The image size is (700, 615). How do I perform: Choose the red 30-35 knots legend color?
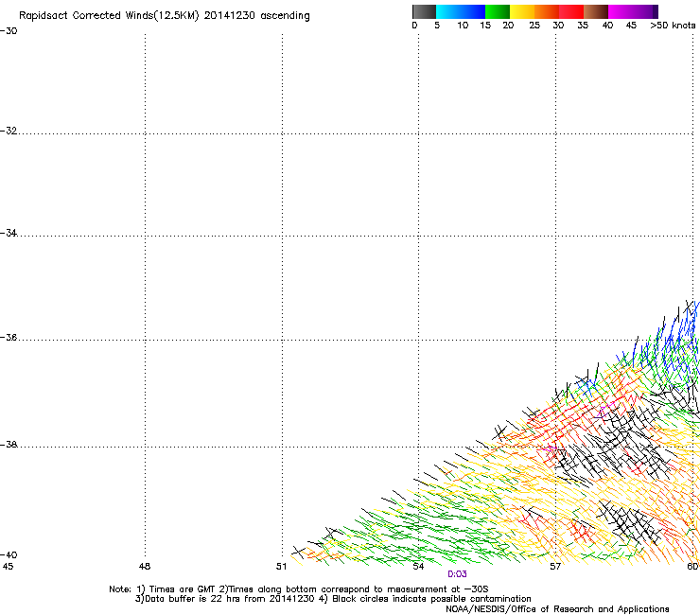tap(571, 11)
